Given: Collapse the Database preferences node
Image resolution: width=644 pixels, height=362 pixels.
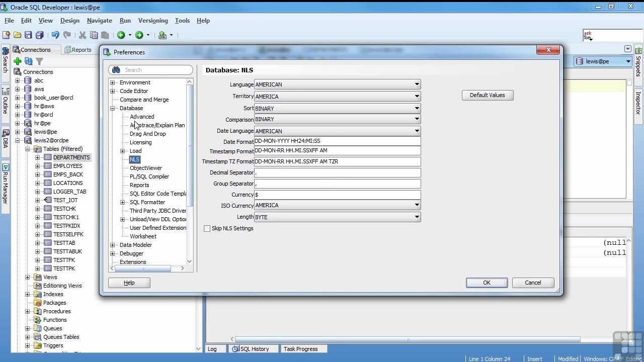Looking at the screenshot, I should pos(113,108).
